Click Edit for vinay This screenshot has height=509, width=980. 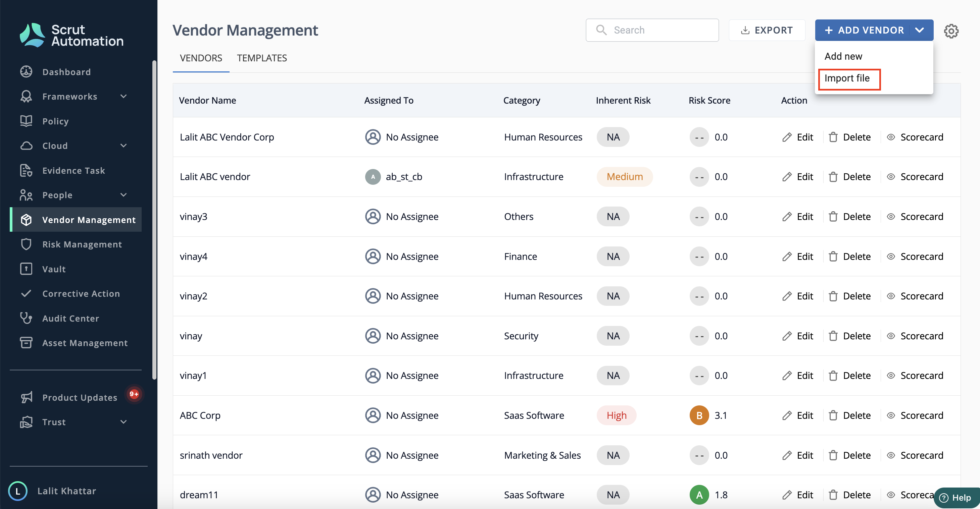[798, 336]
